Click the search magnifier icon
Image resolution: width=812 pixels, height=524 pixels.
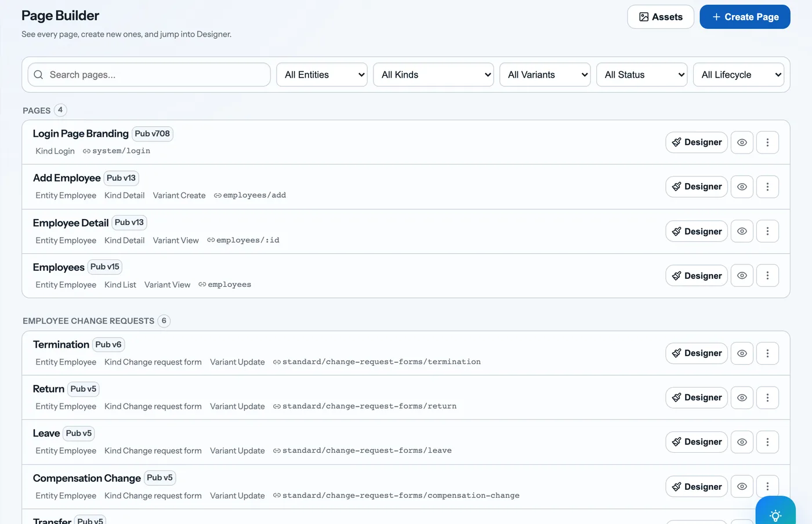click(38, 75)
